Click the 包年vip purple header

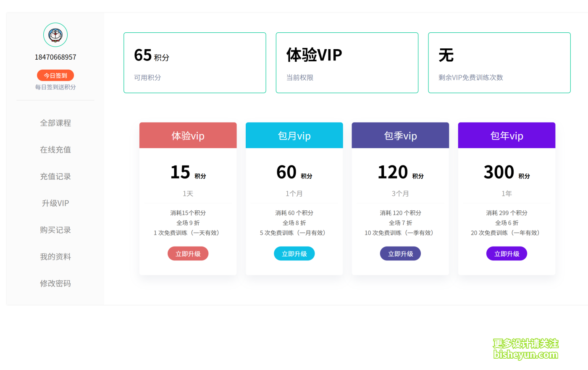click(x=507, y=135)
